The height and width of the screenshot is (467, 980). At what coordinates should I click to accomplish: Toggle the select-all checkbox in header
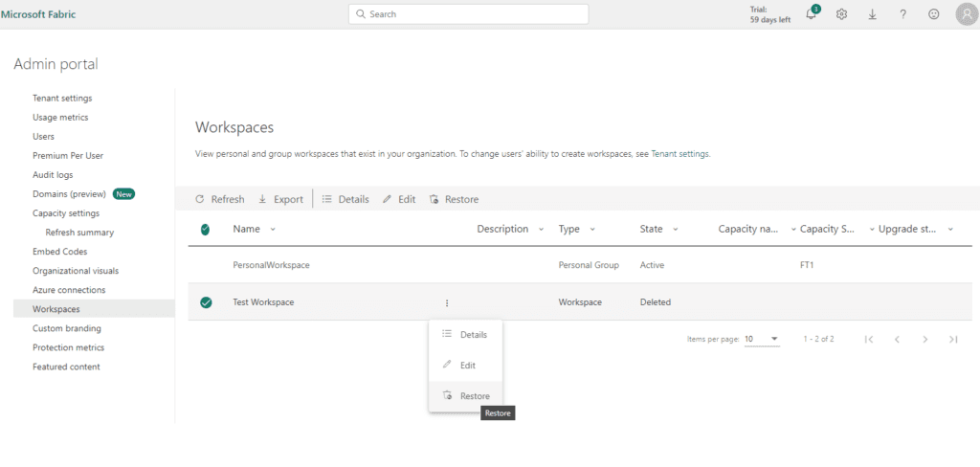tap(205, 230)
